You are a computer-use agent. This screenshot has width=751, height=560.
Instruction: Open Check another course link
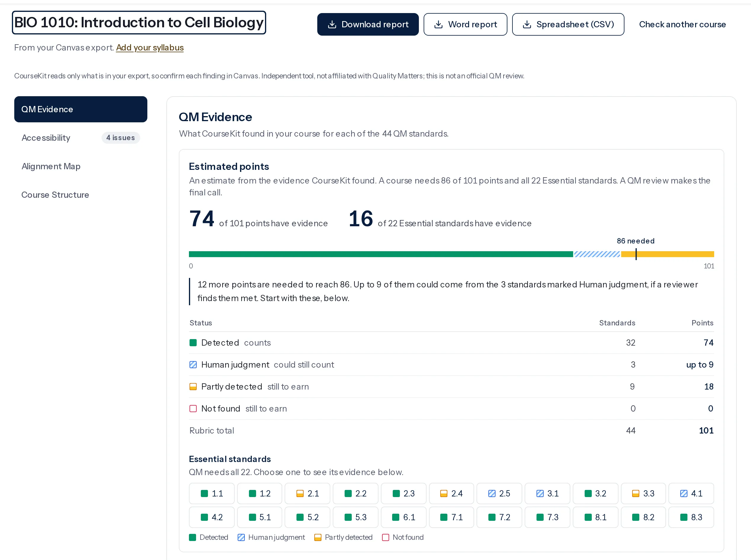coord(682,24)
